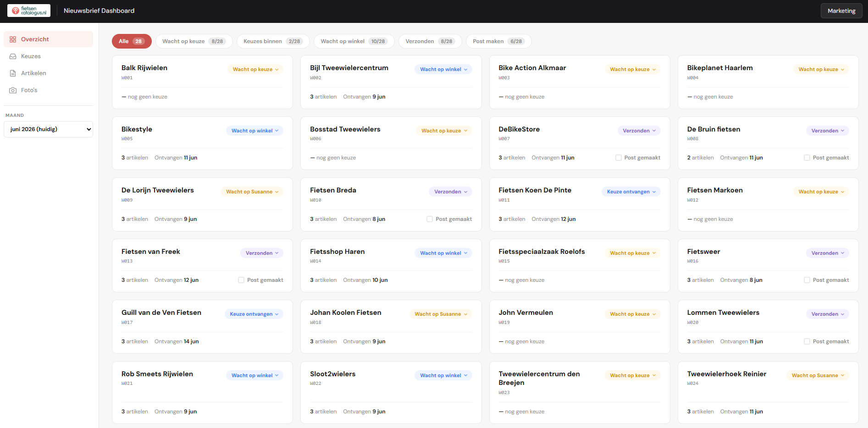Tick Post gemaakt checkbox for Fietsen van Freek
Screen dimensions: 868x428
(241, 280)
